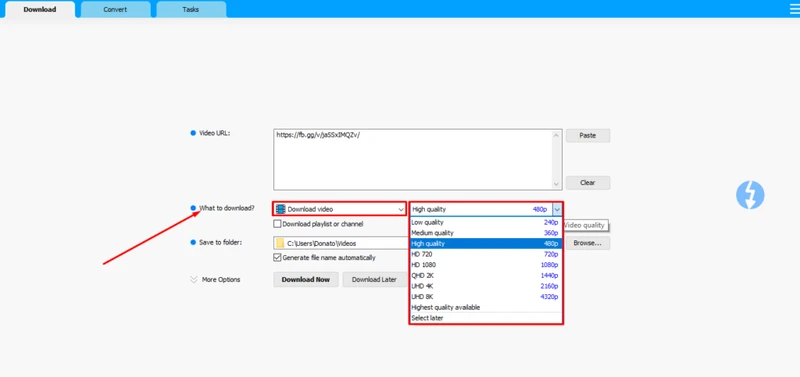Click the Clear button

pos(588,183)
